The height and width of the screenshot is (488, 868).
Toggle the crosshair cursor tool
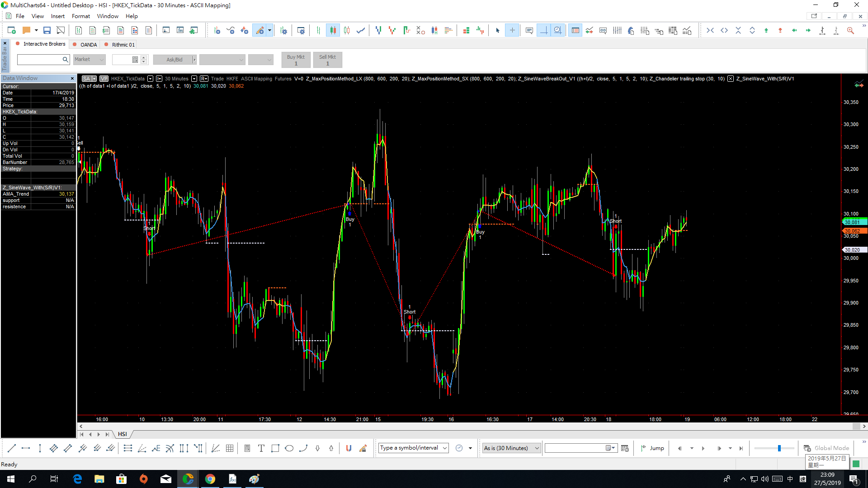click(x=512, y=30)
